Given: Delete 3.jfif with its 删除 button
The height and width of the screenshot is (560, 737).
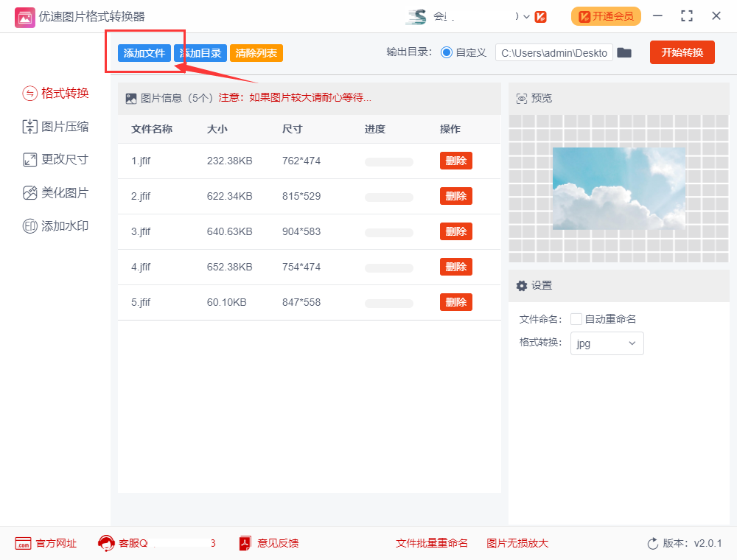Looking at the screenshot, I should pyautogui.click(x=455, y=231).
